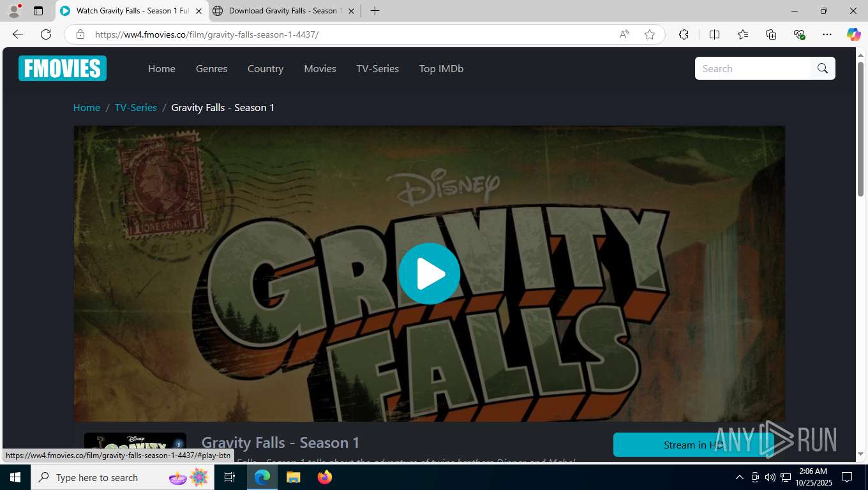868x490 pixels.
Task: Click the browser address bar URL
Action: [x=207, y=34]
